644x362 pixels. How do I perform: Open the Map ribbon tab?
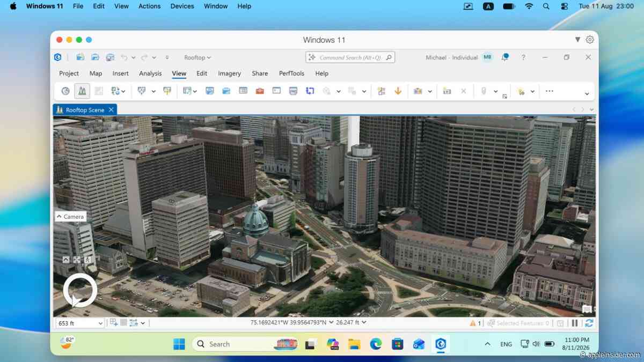click(x=96, y=73)
